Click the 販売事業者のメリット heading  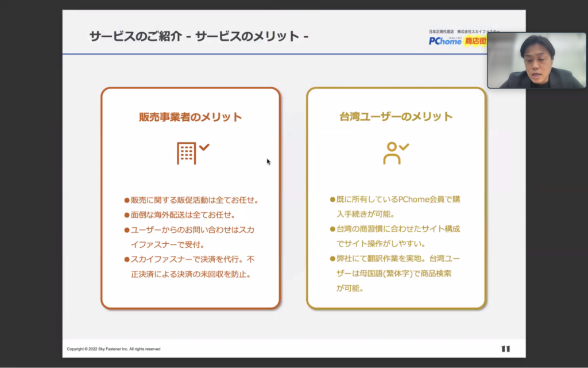click(x=190, y=117)
